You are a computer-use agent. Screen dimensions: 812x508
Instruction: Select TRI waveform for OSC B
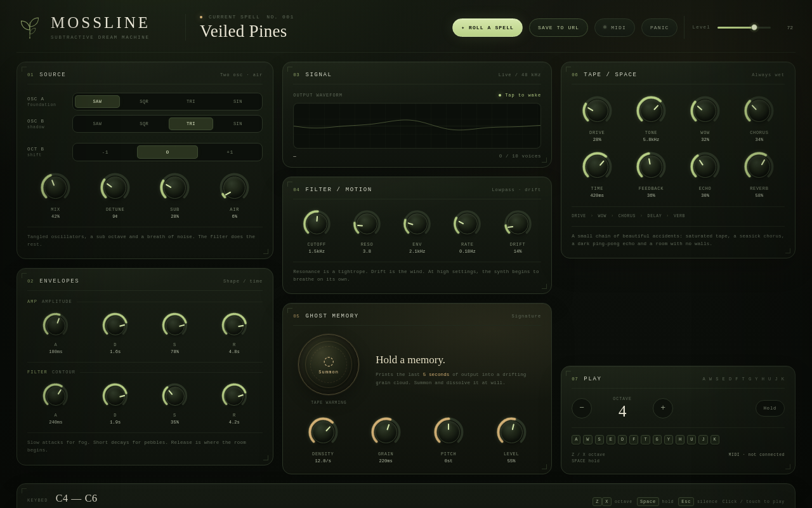coord(191,124)
